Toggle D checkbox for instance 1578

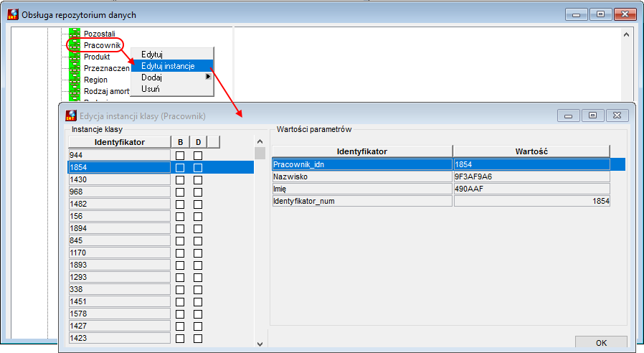[198, 314]
